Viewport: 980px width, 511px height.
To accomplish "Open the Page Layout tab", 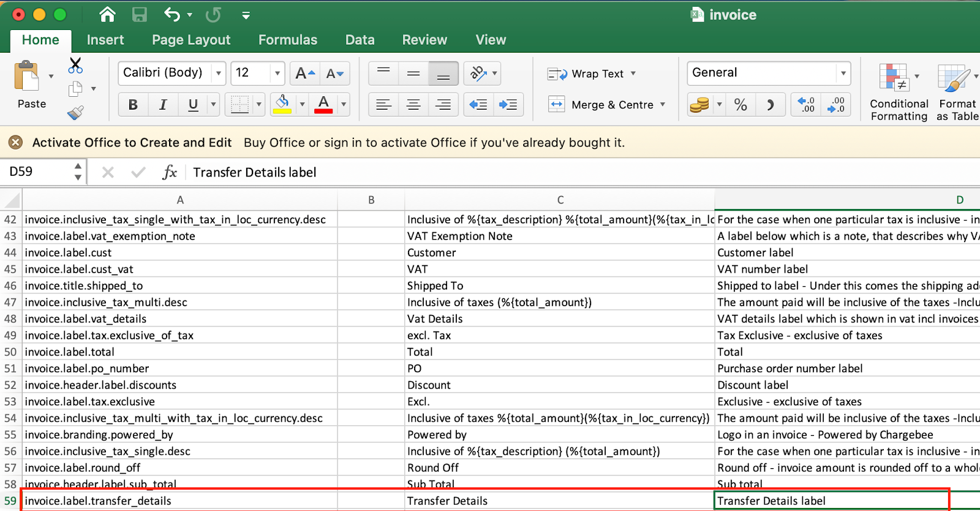I will [x=191, y=40].
